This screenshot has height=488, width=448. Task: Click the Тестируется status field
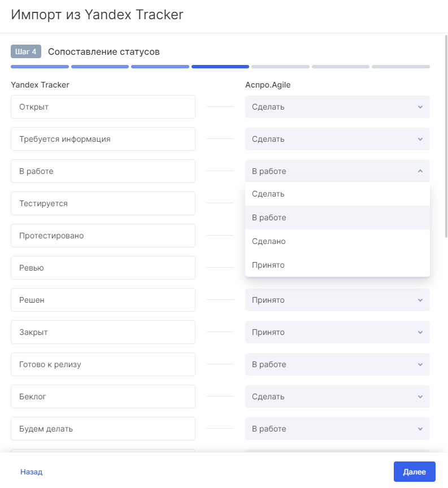point(103,203)
